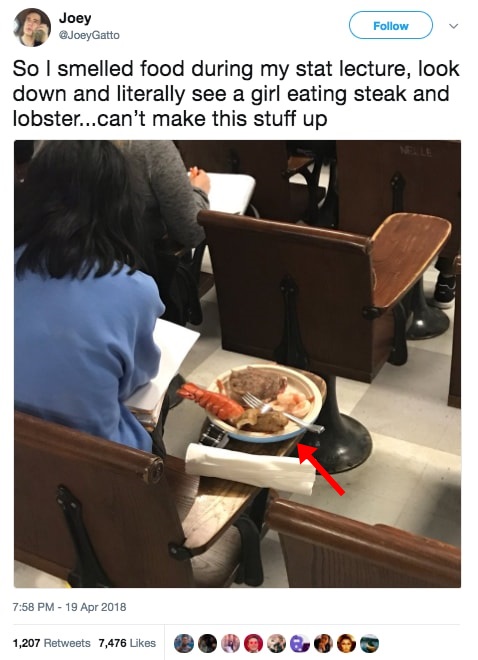Image resolution: width=478 pixels, height=660 pixels.
Task: Click the seventh liker avatar, right of purple
Action: [323, 643]
